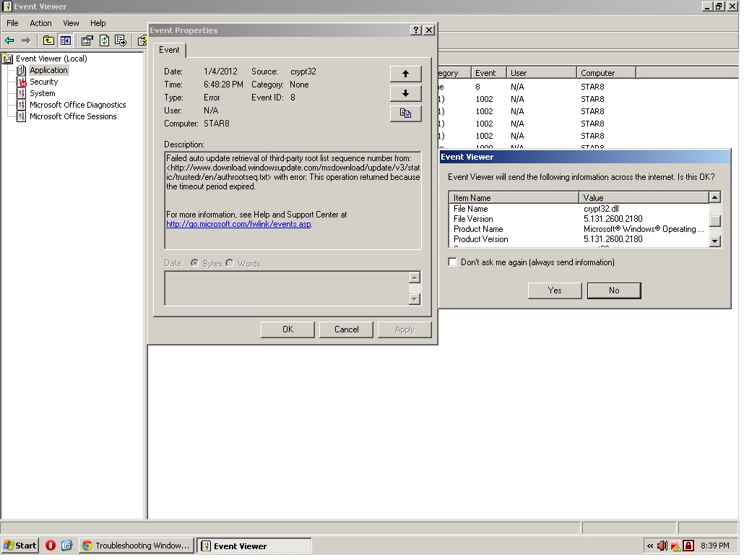The height and width of the screenshot is (560, 744).
Task: Open the toolbar Help icon
Action: click(142, 40)
